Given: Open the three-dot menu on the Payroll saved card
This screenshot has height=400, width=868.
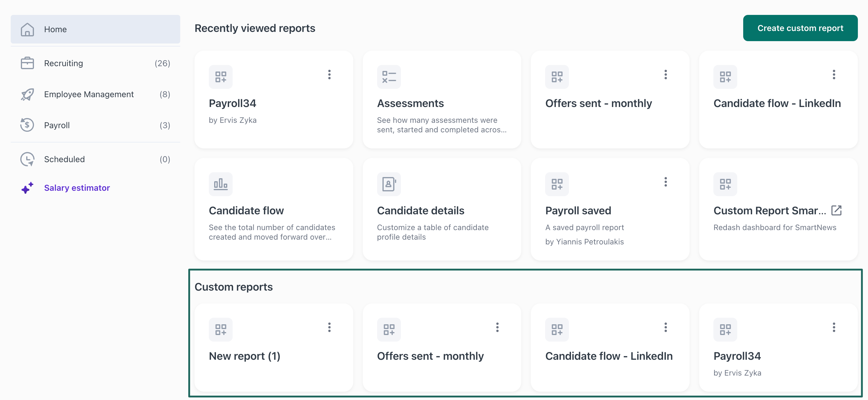Looking at the screenshot, I should tap(665, 182).
